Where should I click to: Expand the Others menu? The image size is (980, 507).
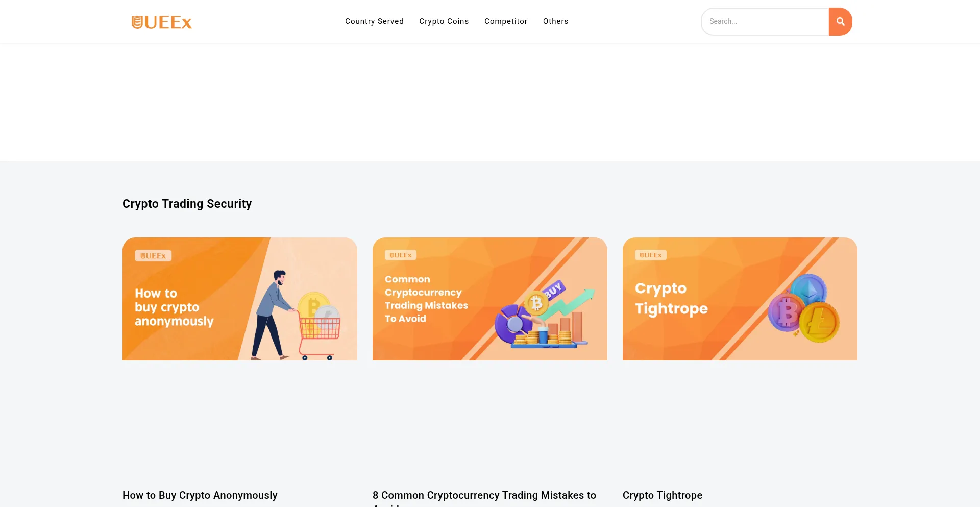pyautogui.click(x=555, y=21)
